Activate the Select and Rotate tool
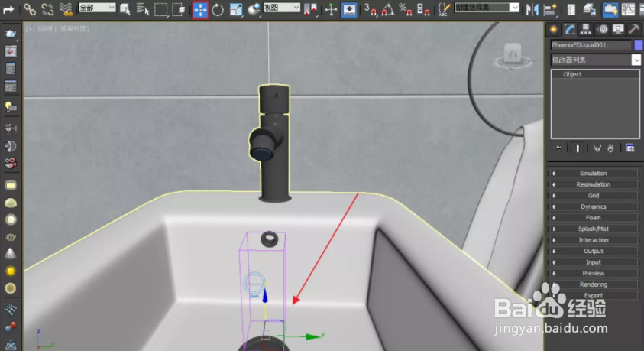Image resolution: width=644 pixels, height=351 pixels. [218, 9]
